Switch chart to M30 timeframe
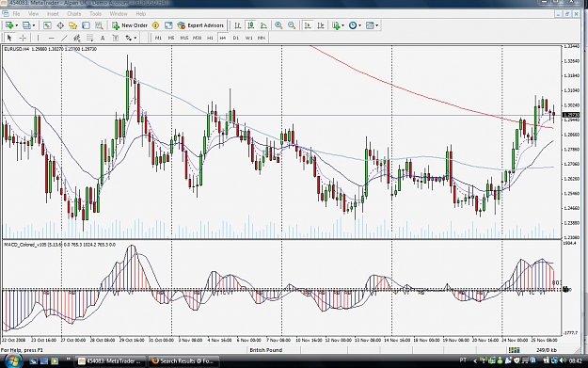 pos(198,38)
